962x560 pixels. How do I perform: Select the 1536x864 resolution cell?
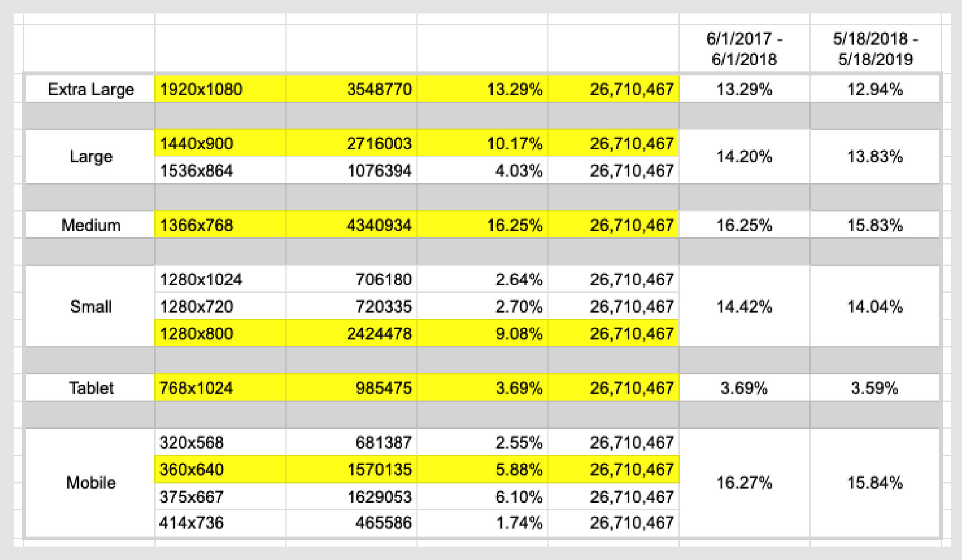pyautogui.click(x=220, y=170)
